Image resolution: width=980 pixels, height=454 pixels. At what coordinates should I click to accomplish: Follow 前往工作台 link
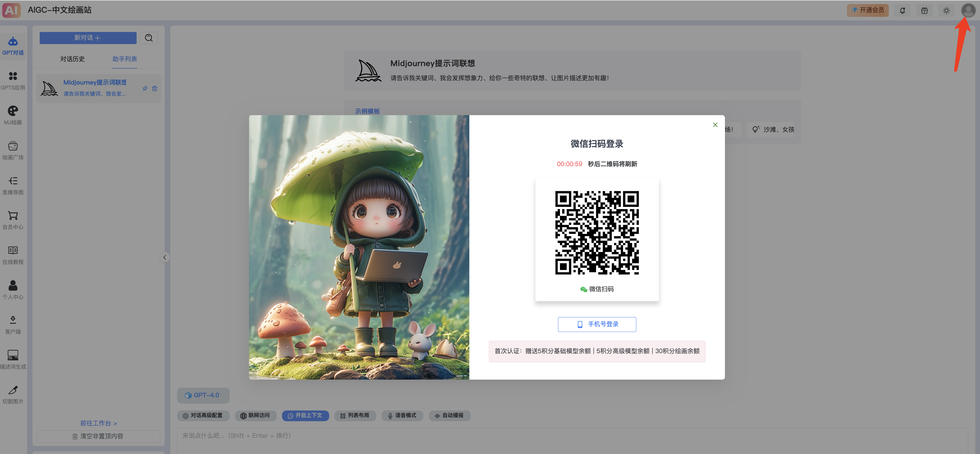coord(99,423)
